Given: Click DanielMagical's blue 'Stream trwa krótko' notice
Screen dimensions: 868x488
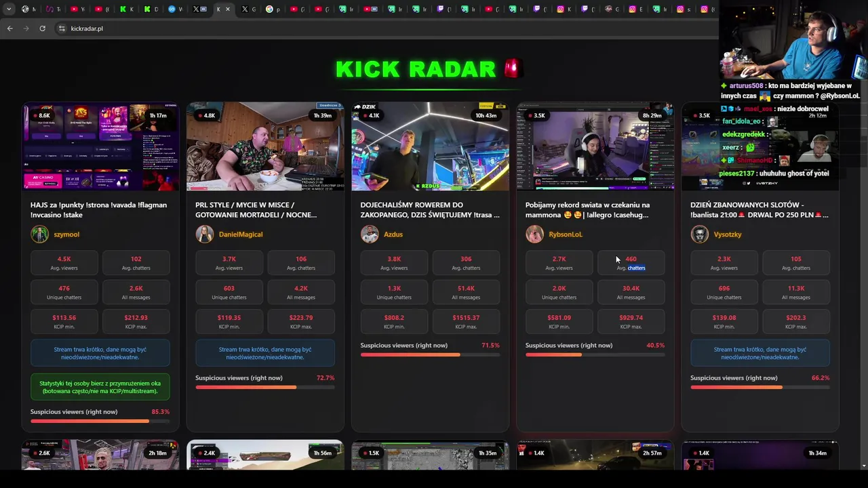Looking at the screenshot, I should coord(265,353).
